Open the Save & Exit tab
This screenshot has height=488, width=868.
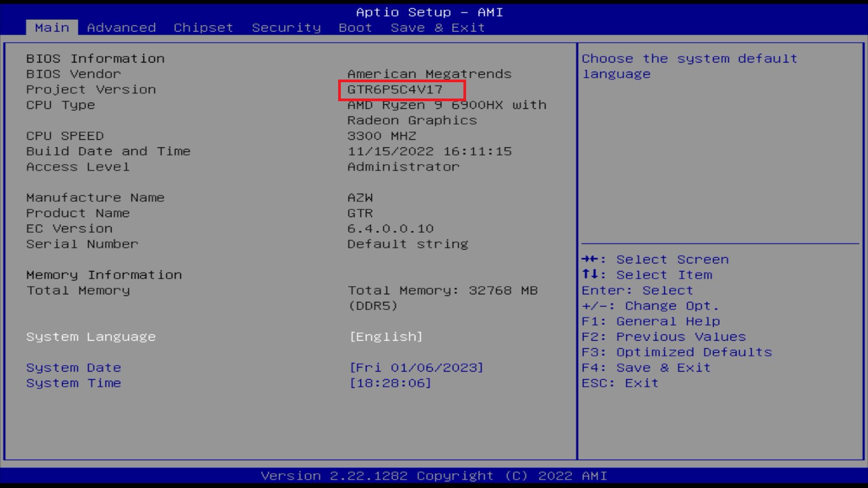438,28
